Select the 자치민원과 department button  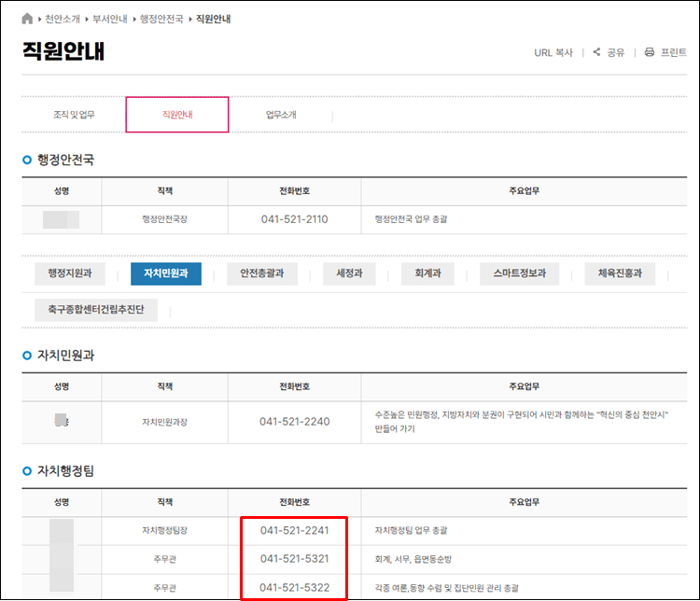point(166,273)
